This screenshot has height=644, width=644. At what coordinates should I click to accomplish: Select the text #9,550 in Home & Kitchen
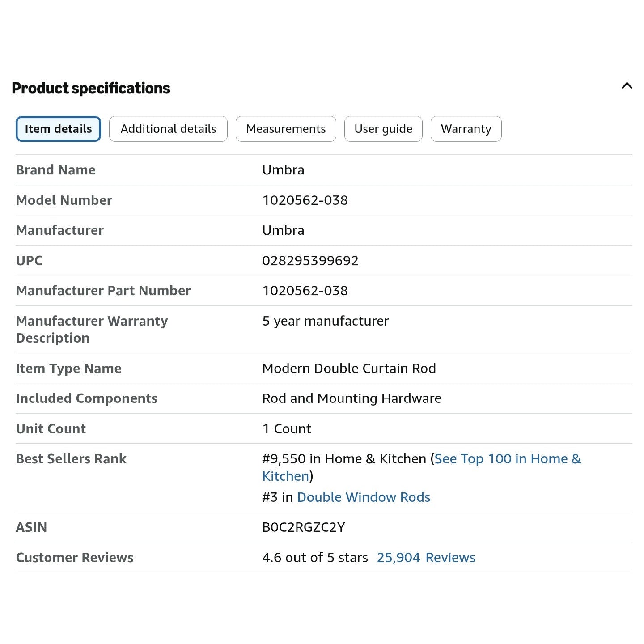click(x=344, y=459)
